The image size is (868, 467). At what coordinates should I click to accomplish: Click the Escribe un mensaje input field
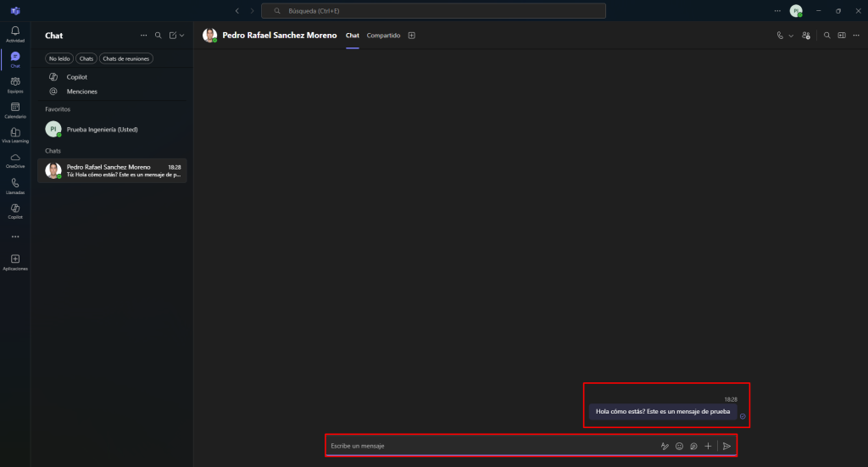[x=483, y=446]
